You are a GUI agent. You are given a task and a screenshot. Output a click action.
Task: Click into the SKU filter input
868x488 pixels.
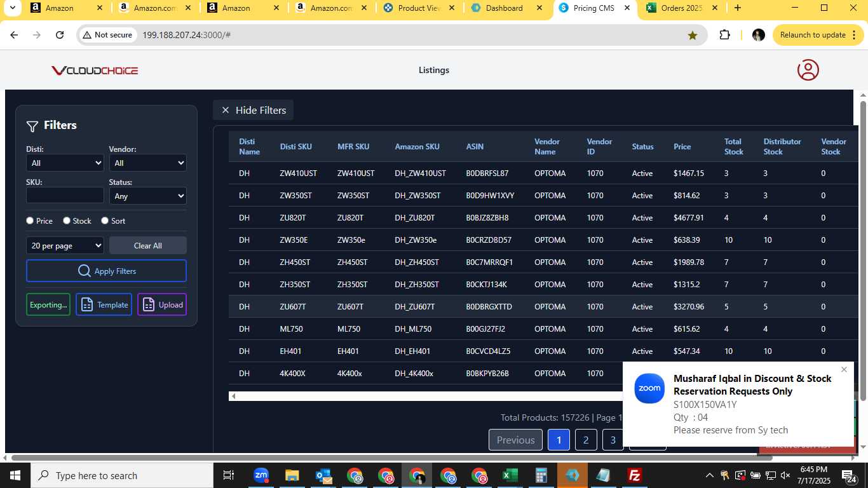point(65,195)
